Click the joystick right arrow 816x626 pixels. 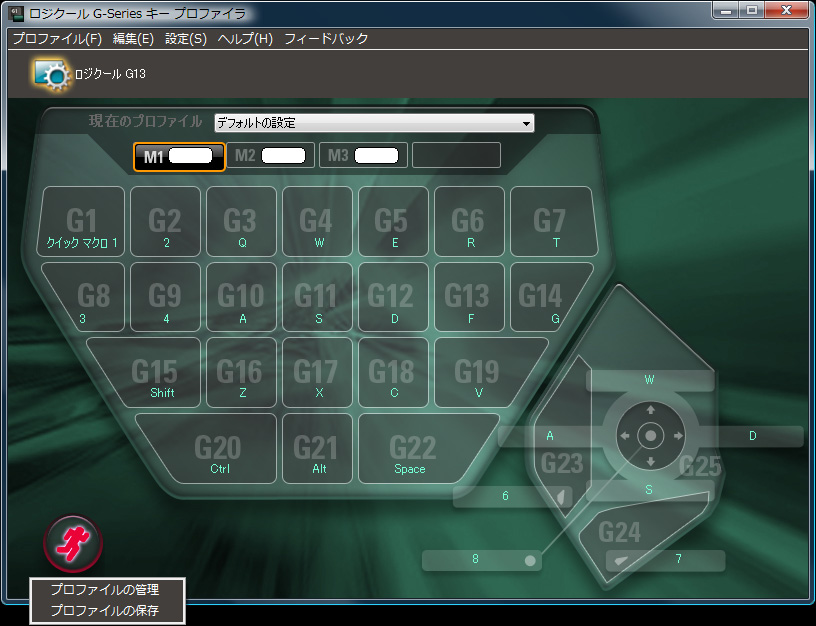click(x=677, y=436)
